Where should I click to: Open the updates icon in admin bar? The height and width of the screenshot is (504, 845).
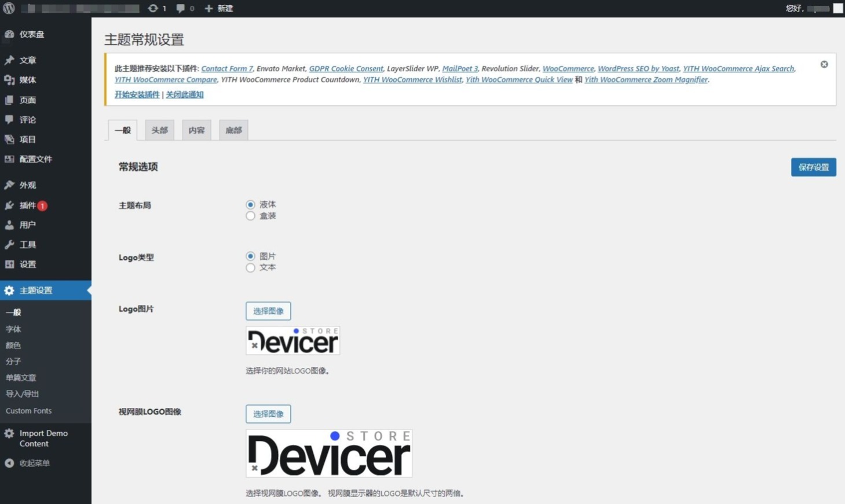tap(153, 8)
